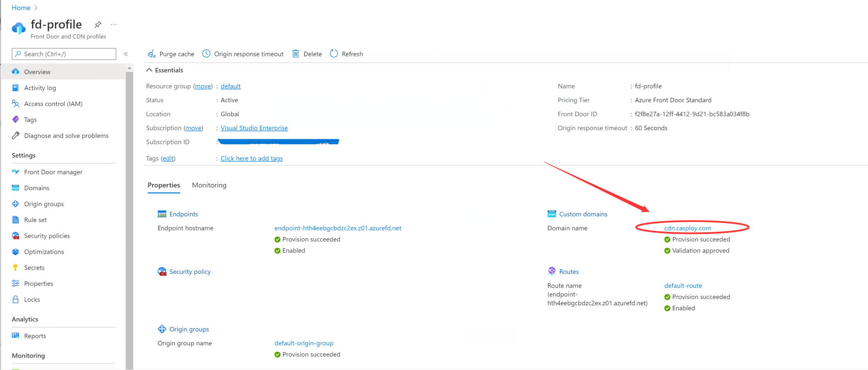Go to Secrets settings
Screen dimensions: 868x370
tap(34, 268)
